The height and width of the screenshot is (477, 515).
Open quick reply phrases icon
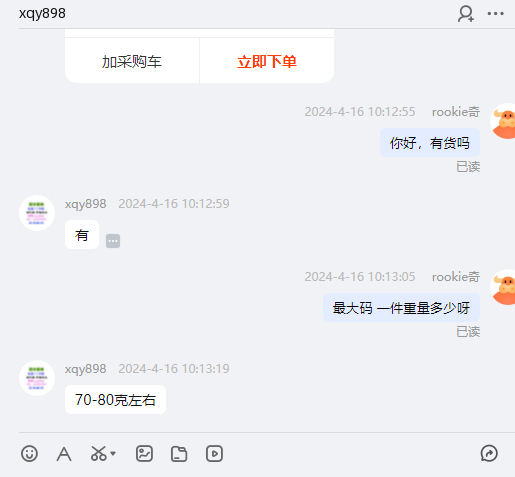[x=489, y=453]
